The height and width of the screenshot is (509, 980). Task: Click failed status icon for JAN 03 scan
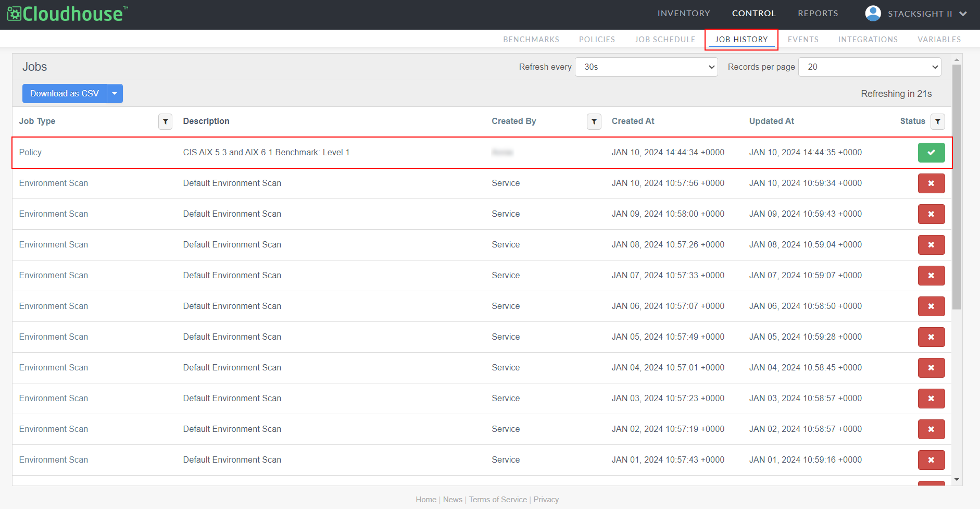point(931,399)
